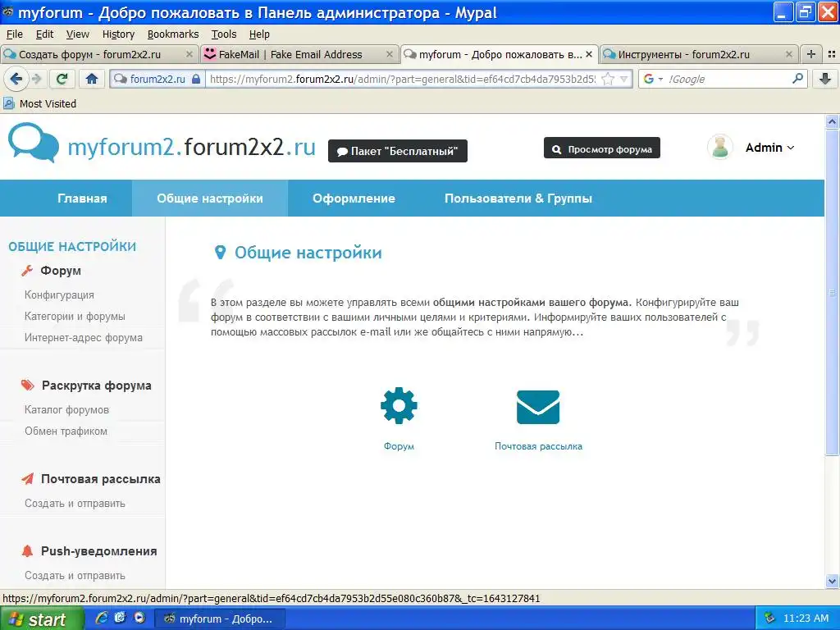Screen dimensions: 840x630
Task: Open the View menu
Action: click(78, 34)
